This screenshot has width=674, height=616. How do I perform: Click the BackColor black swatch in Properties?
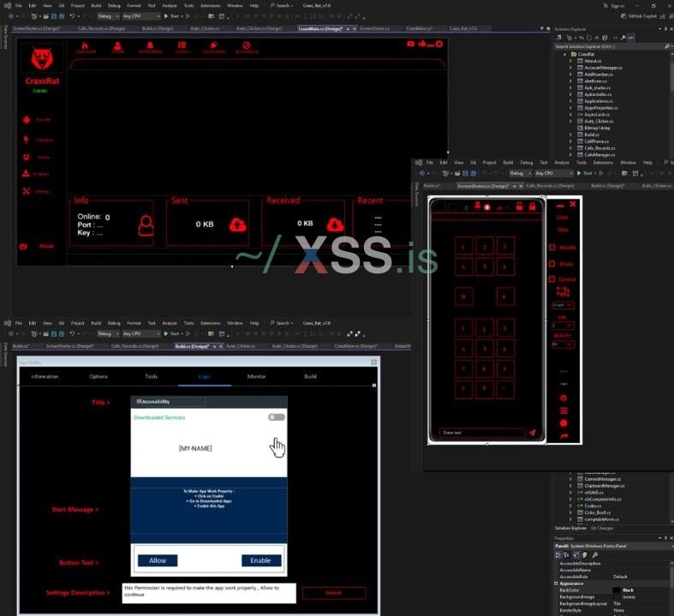click(617, 590)
